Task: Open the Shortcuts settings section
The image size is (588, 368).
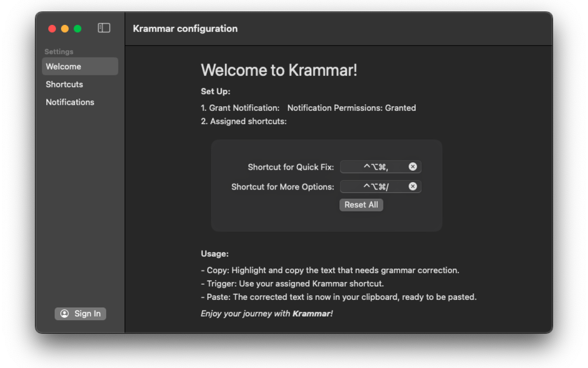Action: click(x=80, y=84)
